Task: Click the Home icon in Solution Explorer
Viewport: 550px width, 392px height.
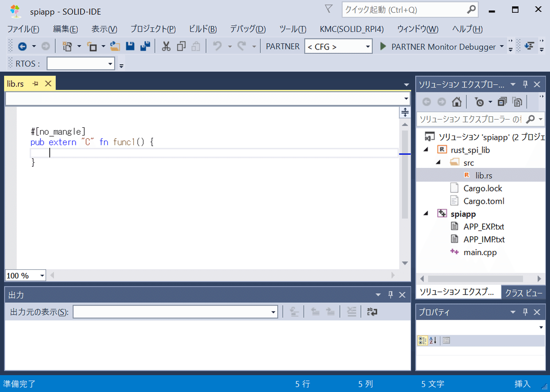Action: 456,102
